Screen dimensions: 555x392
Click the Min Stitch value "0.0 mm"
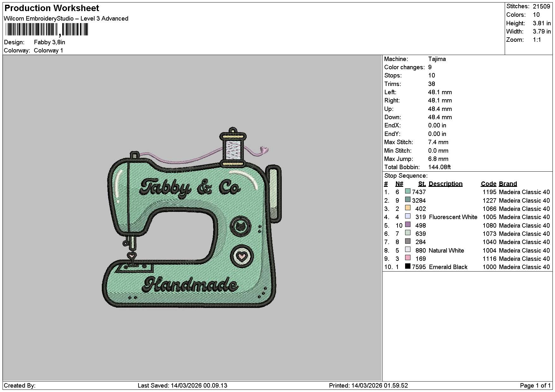click(x=438, y=150)
